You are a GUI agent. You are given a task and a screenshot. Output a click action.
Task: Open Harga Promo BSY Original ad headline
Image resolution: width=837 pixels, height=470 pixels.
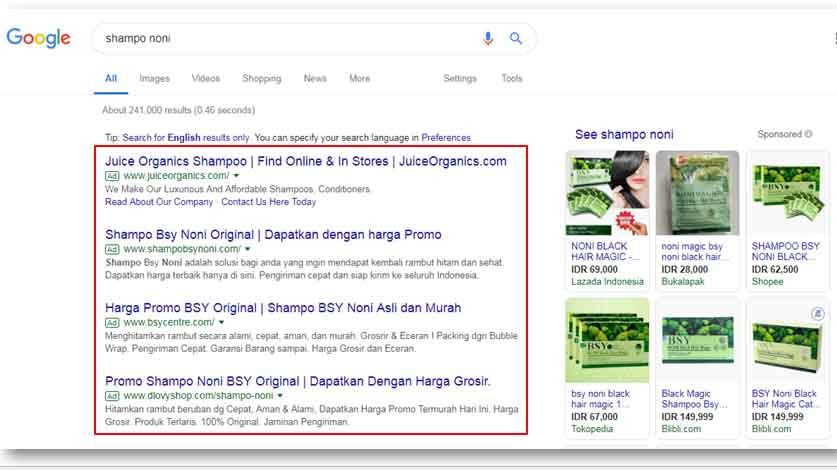283,308
